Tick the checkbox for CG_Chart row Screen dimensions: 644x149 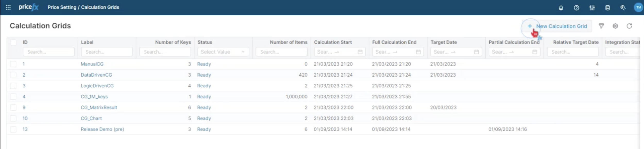pyautogui.click(x=13, y=119)
